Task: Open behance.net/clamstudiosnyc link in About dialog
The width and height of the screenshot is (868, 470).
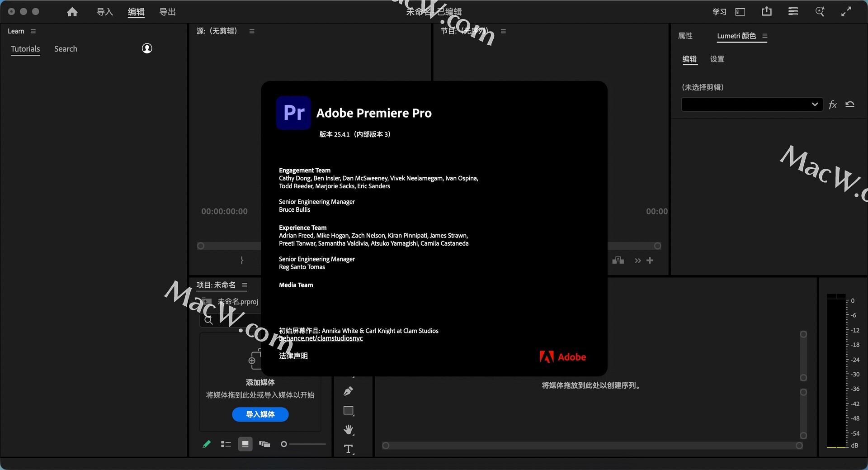Action: pyautogui.click(x=321, y=338)
